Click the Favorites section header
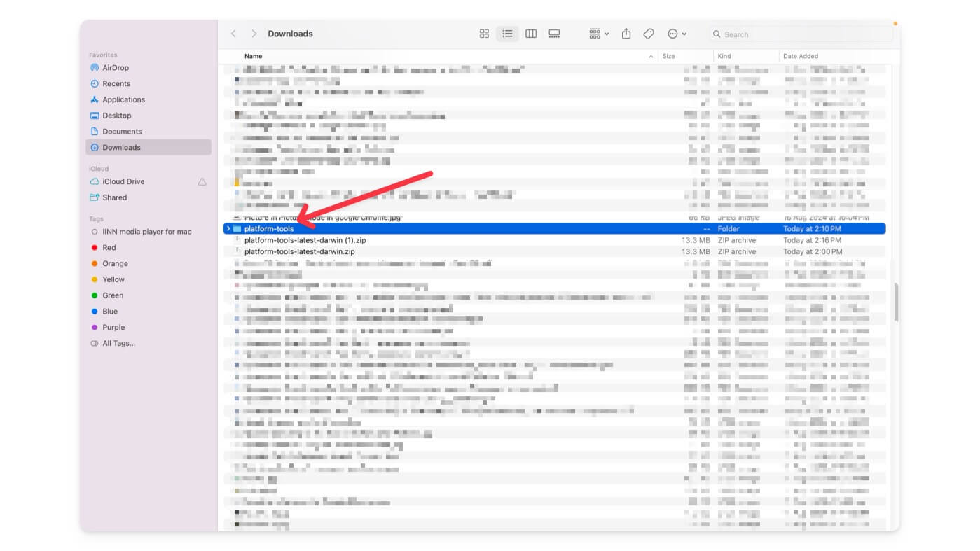The height and width of the screenshot is (551, 980). point(103,55)
